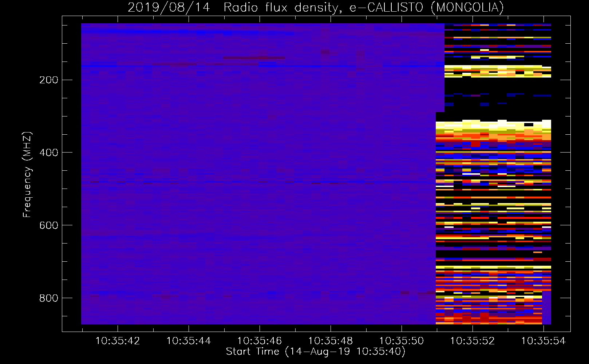Image resolution: width=589 pixels, height=364 pixels.
Task: Click the 10:35:44 time tick label
Action: pyautogui.click(x=189, y=341)
